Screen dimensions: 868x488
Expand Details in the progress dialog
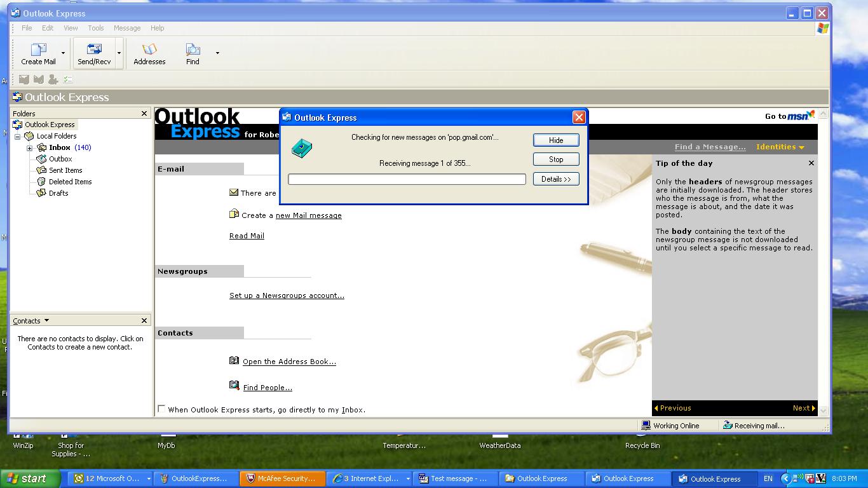point(556,179)
